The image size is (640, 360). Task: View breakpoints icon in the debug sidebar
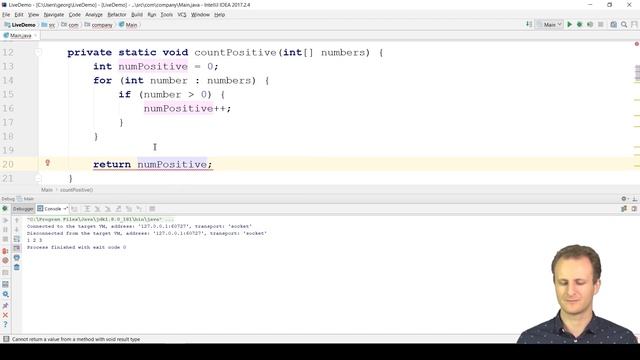[x=5, y=251]
